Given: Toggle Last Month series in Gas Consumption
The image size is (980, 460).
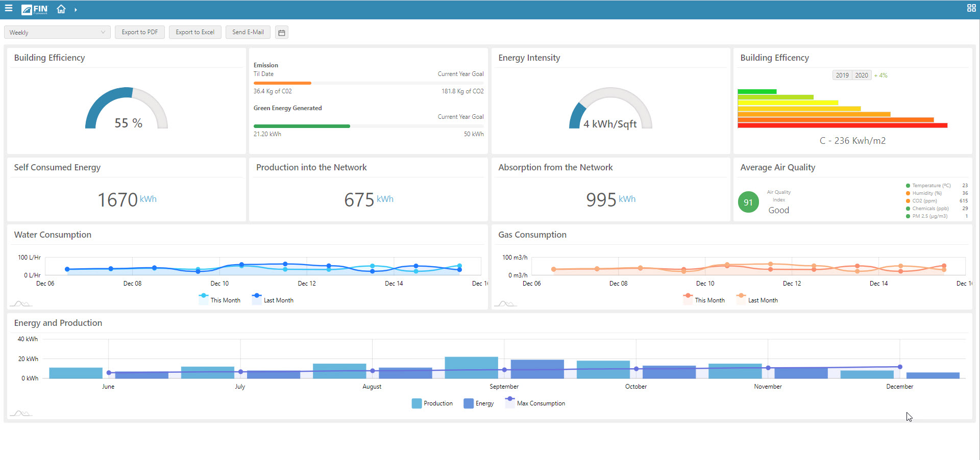Looking at the screenshot, I should [x=757, y=300].
